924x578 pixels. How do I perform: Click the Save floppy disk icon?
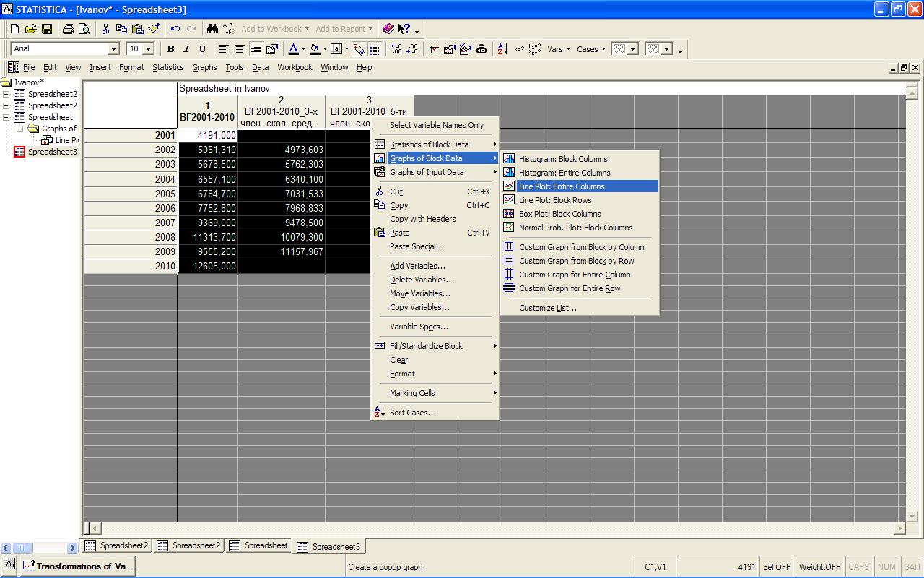click(x=47, y=29)
